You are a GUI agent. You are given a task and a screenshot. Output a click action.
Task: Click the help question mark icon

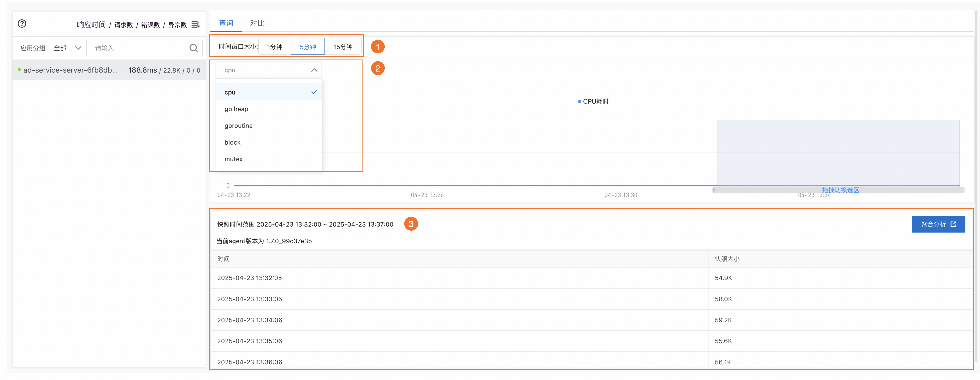22,24
